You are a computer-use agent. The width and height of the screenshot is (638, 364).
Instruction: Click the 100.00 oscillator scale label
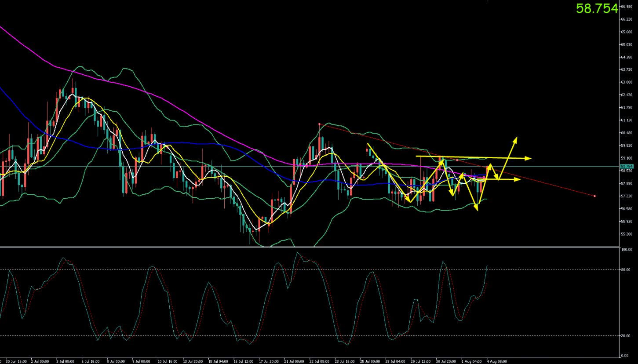tap(626, 250)
